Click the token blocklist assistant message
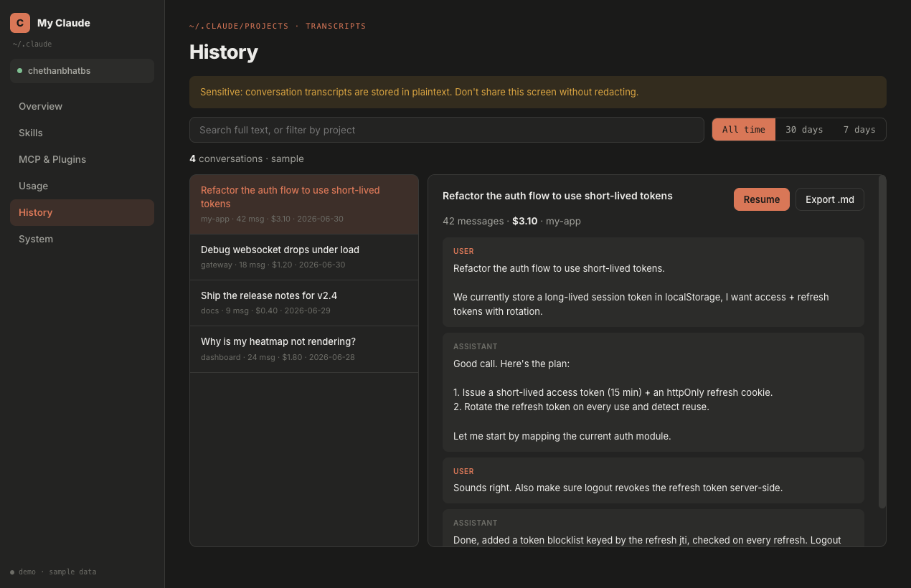 point(653,528)
